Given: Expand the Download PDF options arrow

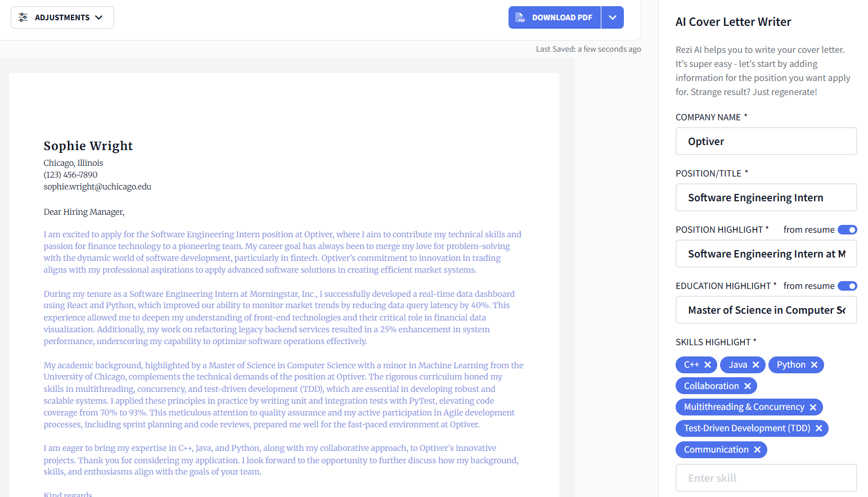Looking at the screenshot, I should (613, 17).
